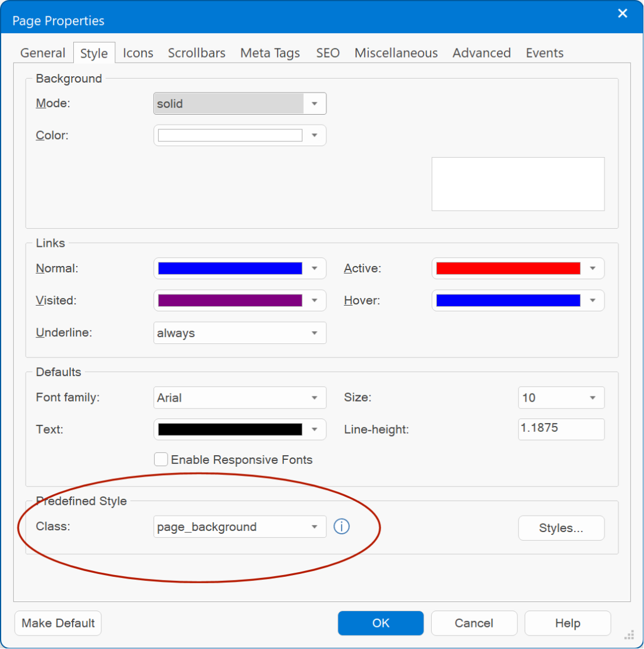Image resolution: width=644 pixels, height=649 pixels.
Task: Expand the background Color dropdown arrow
Action: pos(314,136)
